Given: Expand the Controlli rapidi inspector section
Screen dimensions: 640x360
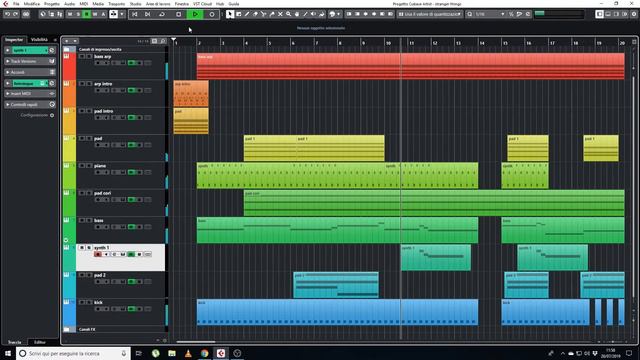Looking at the screenshot, I should [x=30, y=104].
